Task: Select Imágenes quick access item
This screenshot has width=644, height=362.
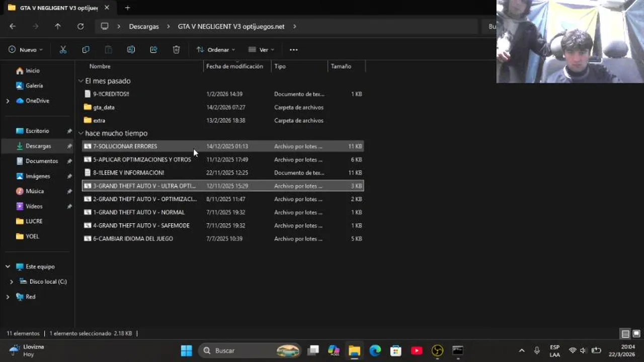Action: pyautogui.click(x=38, y=176)
